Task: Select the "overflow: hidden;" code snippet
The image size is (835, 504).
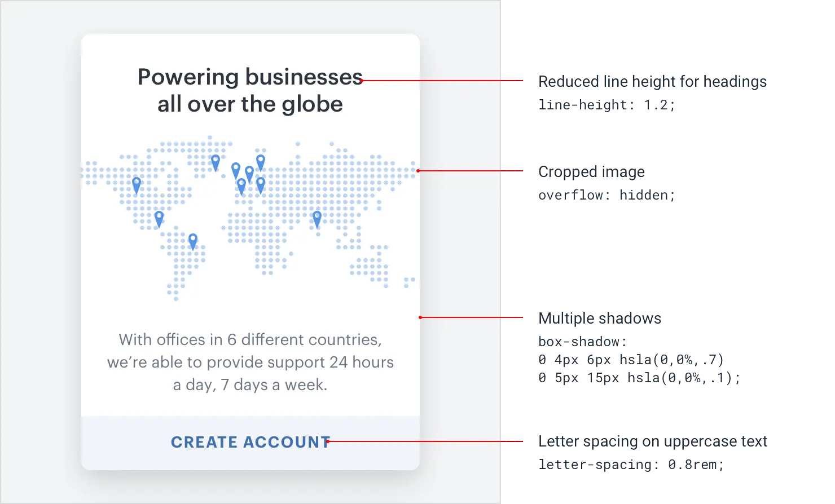Action: point(607,196)
